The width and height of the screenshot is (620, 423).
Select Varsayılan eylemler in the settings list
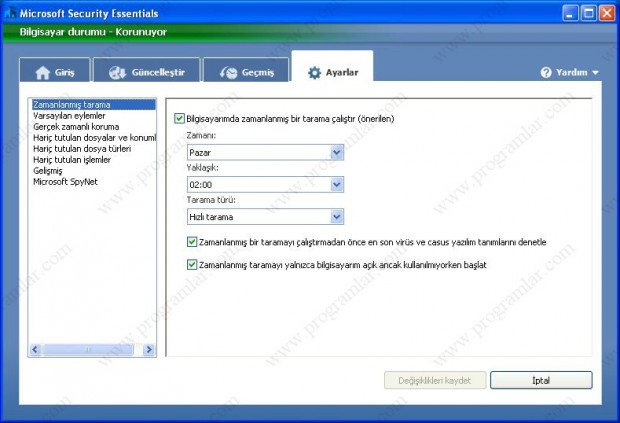pos(94,116)
